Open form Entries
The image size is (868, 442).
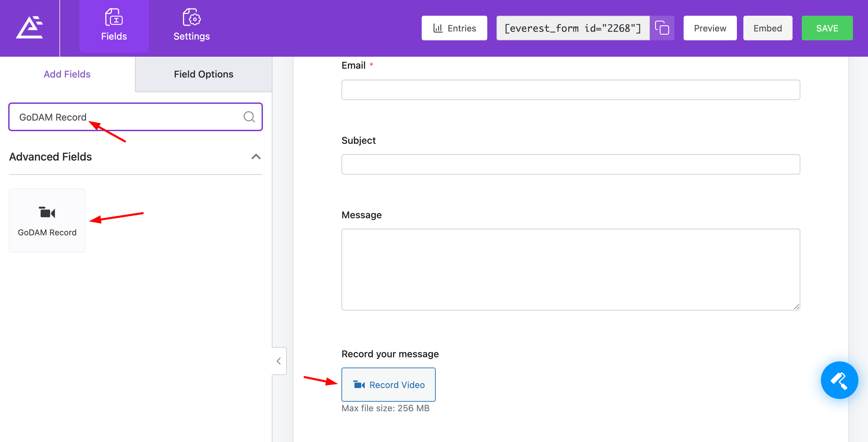(x=454, y=28)
